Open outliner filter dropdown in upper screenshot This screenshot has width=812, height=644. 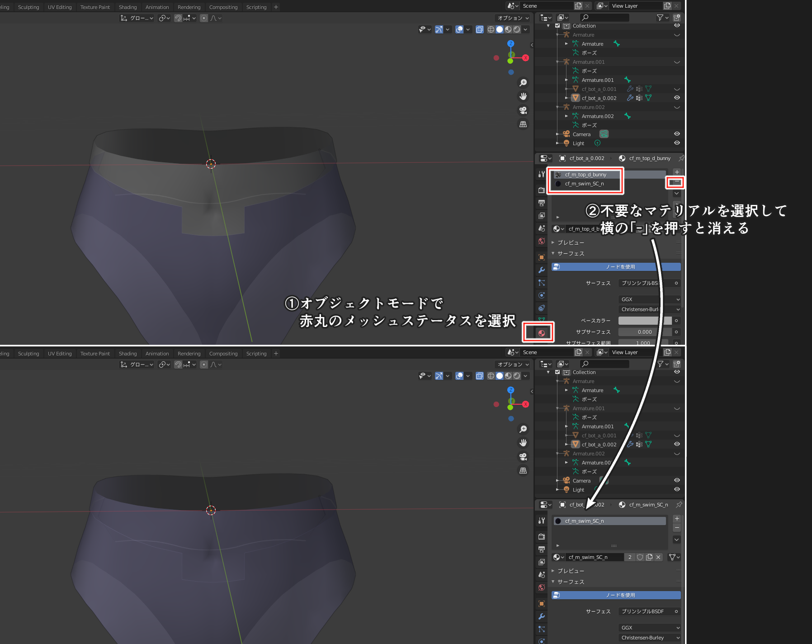coord(663,18)
